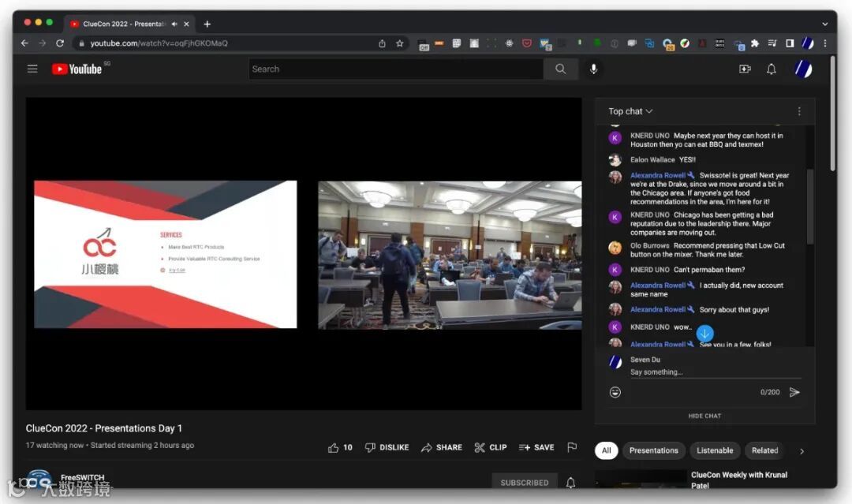Click the Say something chat input
Viewport: 852px width, 504px height.
[x=715, y=372]
